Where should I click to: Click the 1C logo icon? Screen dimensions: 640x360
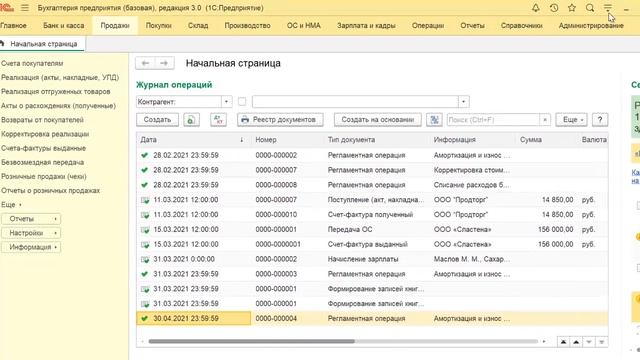[x=7, y=8]
